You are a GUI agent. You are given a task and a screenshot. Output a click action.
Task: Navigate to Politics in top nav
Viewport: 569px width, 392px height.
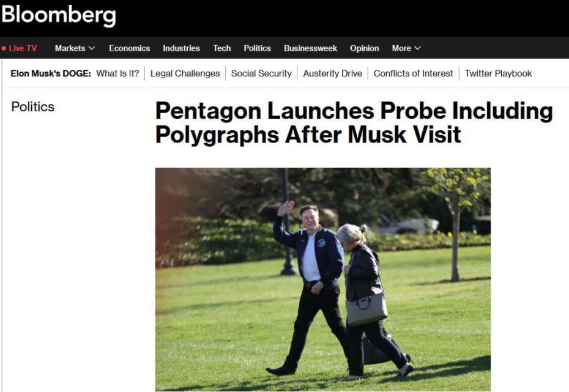[x=258, y=48]
